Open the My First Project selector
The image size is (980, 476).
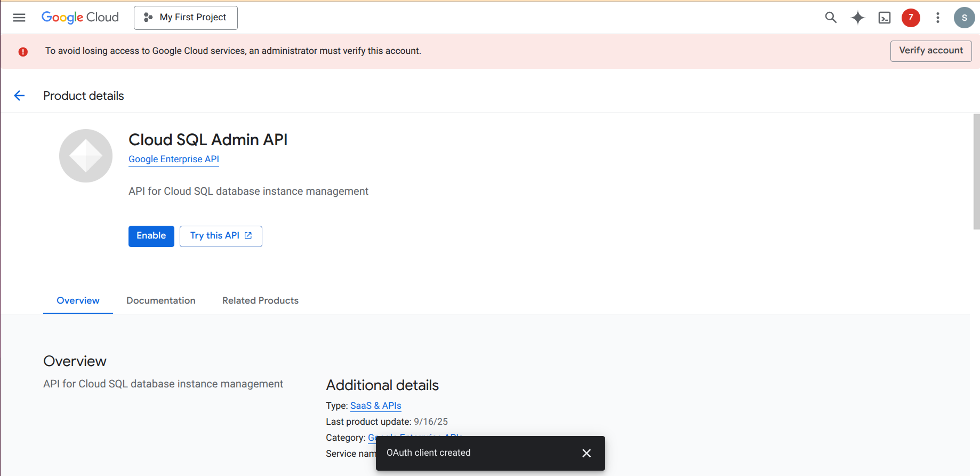186,18
